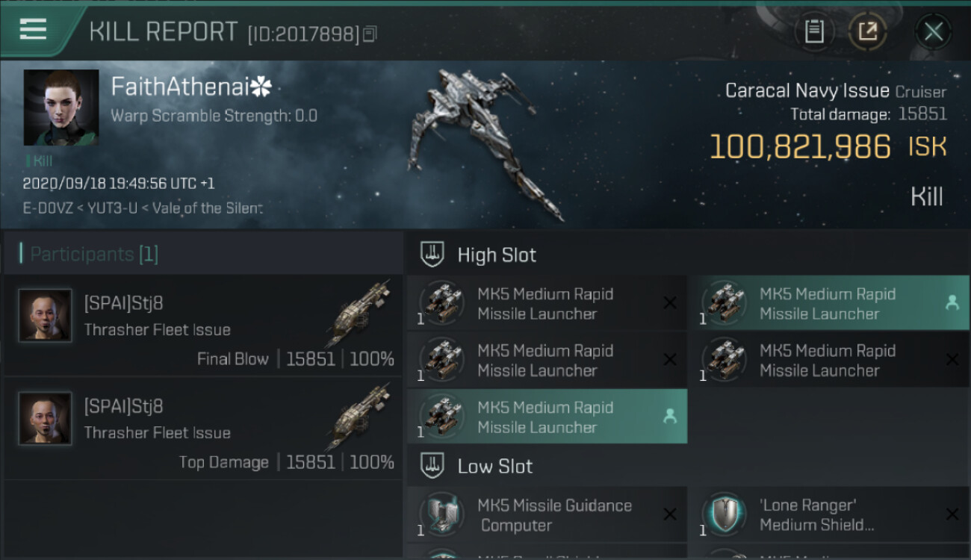The height and width of the screenshot is (560, 971).
Task: Open Final Blow participant Stj8's portrait
Action: pos(45,316)
